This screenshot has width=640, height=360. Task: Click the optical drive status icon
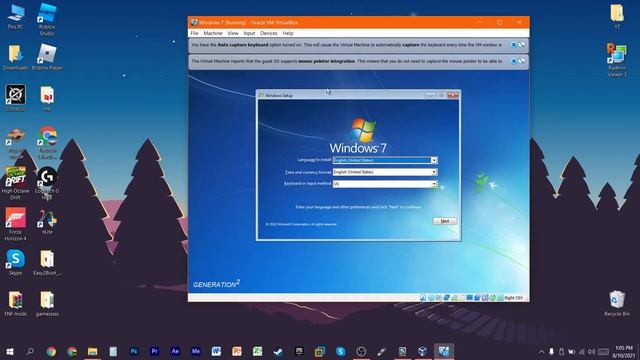click(x=431, y=298)
